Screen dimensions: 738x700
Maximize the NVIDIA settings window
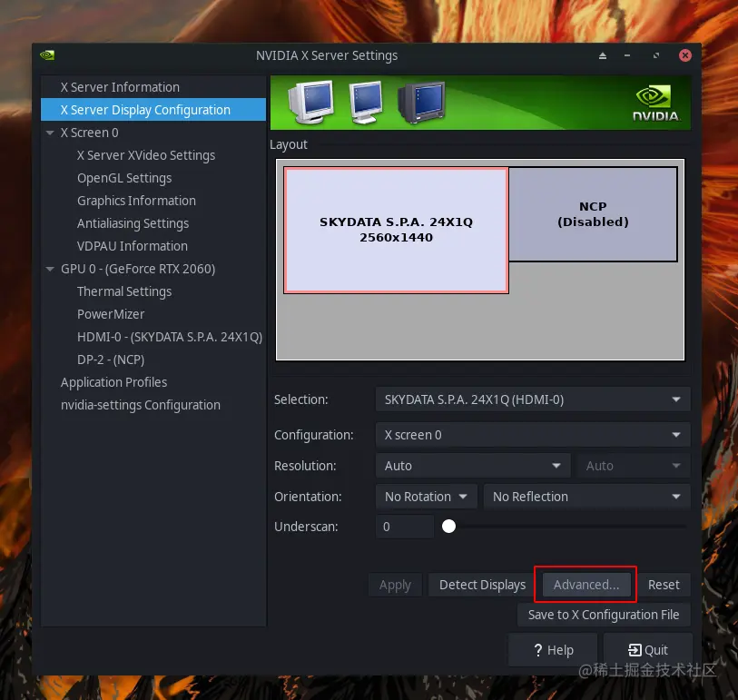tap(656, 55)
